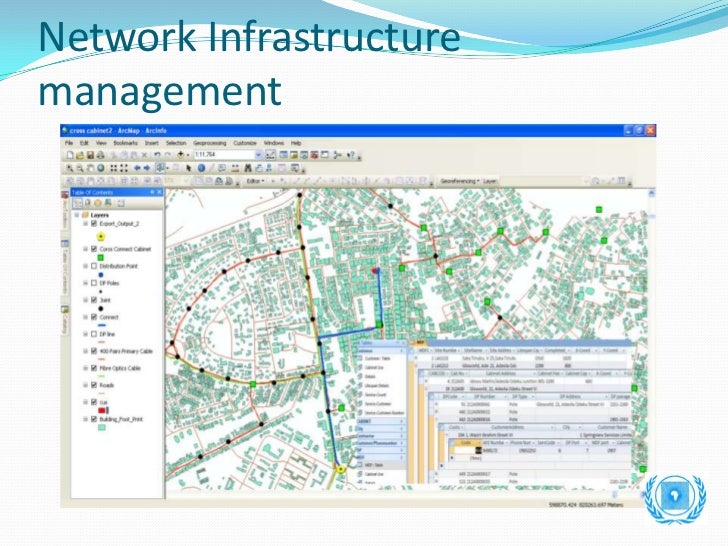Click the What's This help icon
Screen dimensions: 728x546
pos(351,155)
